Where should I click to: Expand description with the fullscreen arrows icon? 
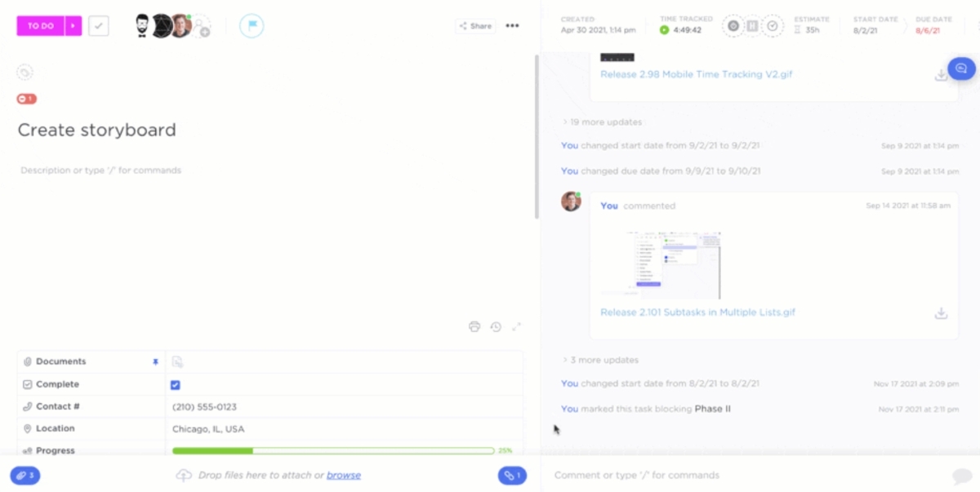[516, 327]
